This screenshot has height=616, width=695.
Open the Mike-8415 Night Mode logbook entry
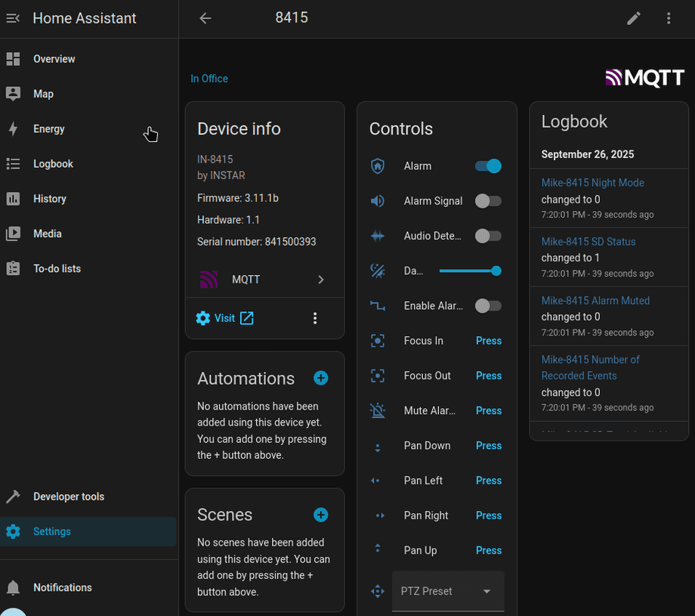point(592,182)
